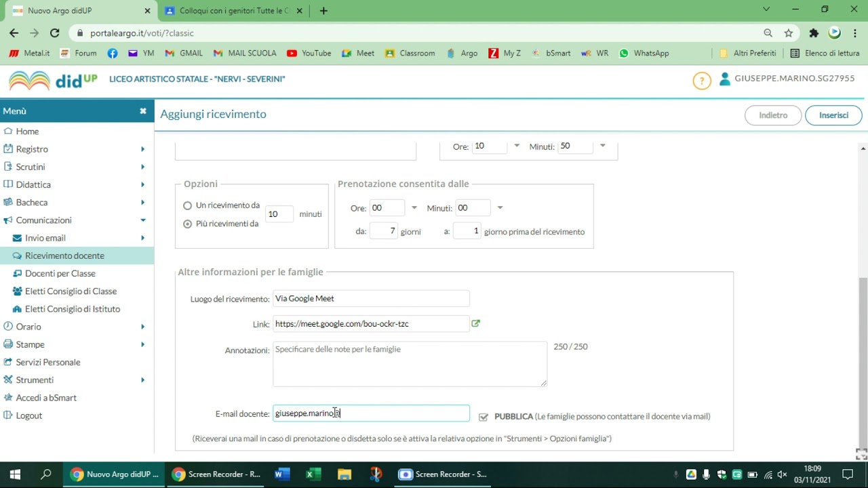Click the help question mark icon

702,81
